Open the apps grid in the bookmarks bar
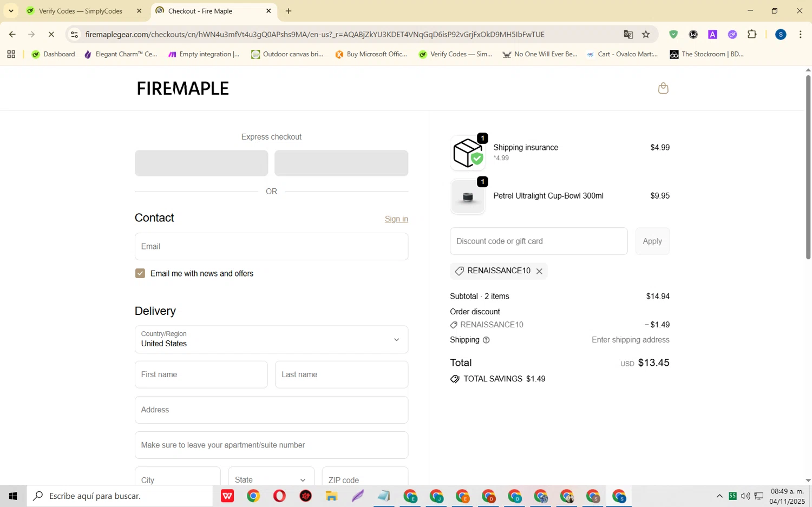 (x=11, y=54)
